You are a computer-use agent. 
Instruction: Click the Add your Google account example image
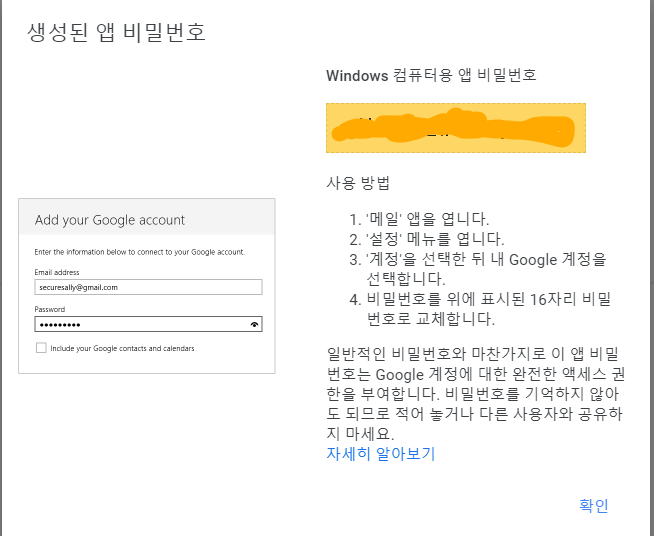point(147,286)
